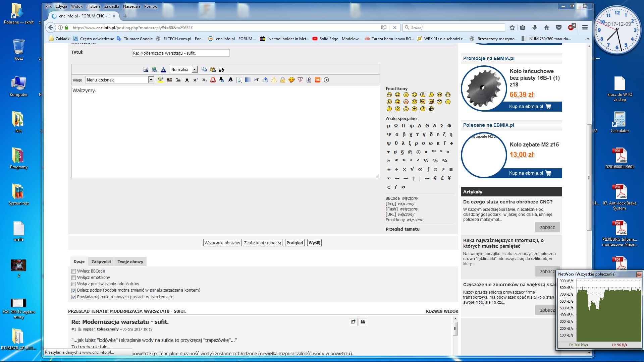Click in the Szukaj search box
Image resolution: width=644 pixels, height=362 pixels.
coord(453,27)
